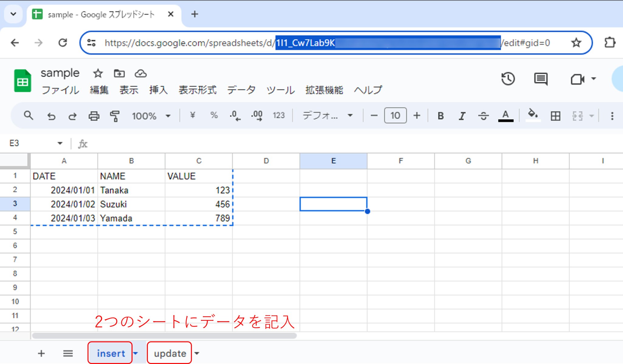Screen dimensions: 623x364
Task: Star the sample spreadsheet
Action: [x=98, y=73]
